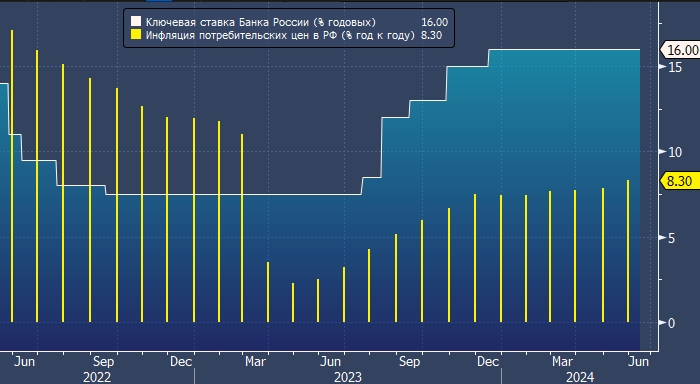
Task: Click the 10 tick label on the y-axis
Action: pos(675,152)
